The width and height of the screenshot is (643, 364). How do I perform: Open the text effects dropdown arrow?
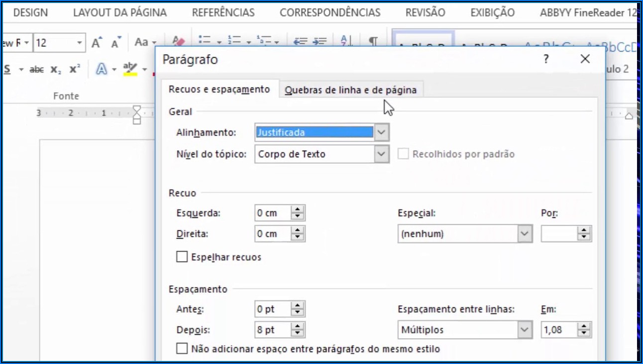pyautogui.click(x=114, y=70)
